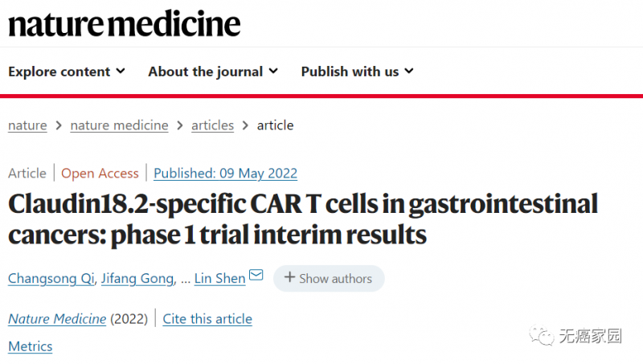Go to nature breadcrumb link

click(x=27, y=125)
